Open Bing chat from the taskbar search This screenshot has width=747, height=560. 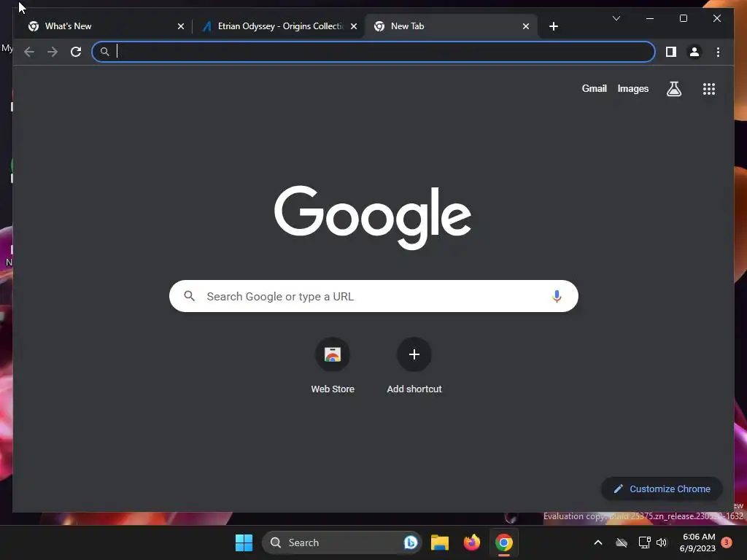pos(410,542)
